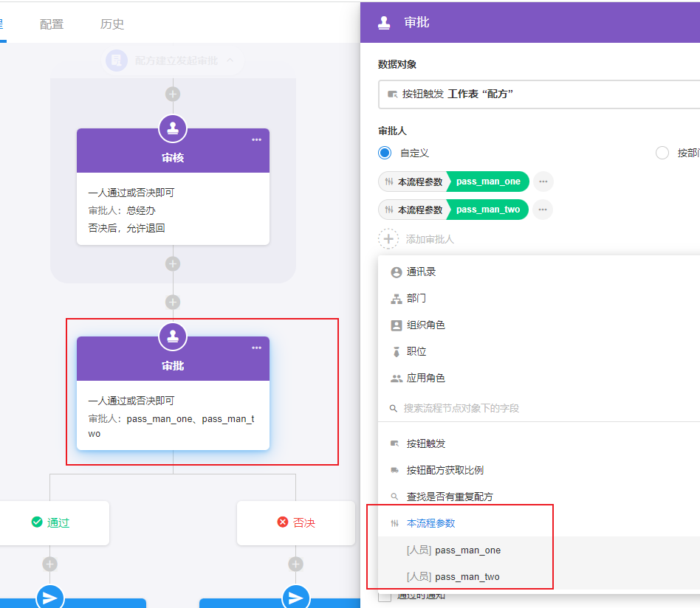The image size is (700, 608).
Task: Click the 添加审批人 plus circle
Action: point(388,239)
